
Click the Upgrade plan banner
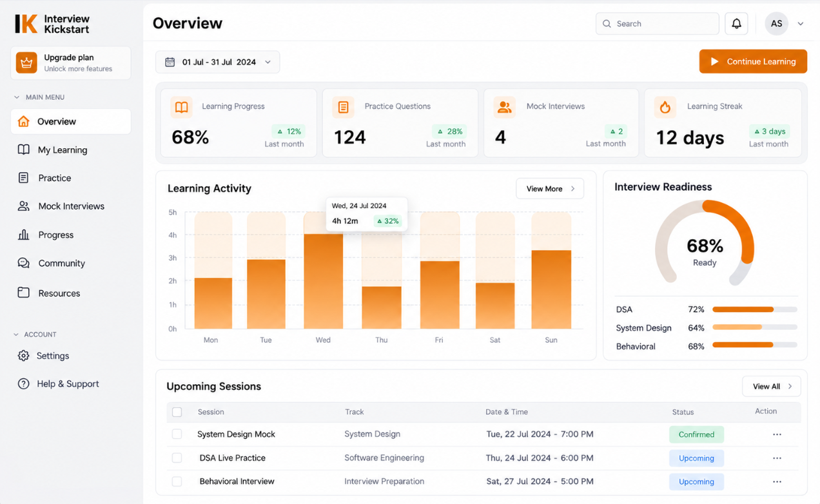tap(71, 63)
